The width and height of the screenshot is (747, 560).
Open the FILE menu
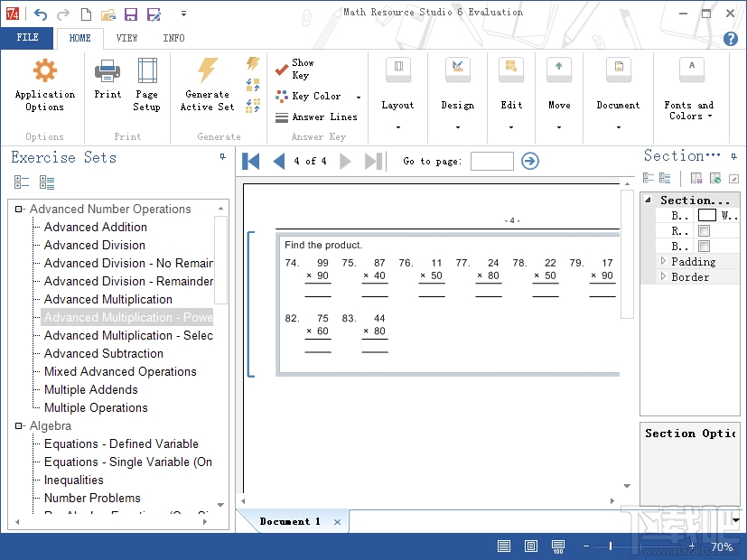27,38
